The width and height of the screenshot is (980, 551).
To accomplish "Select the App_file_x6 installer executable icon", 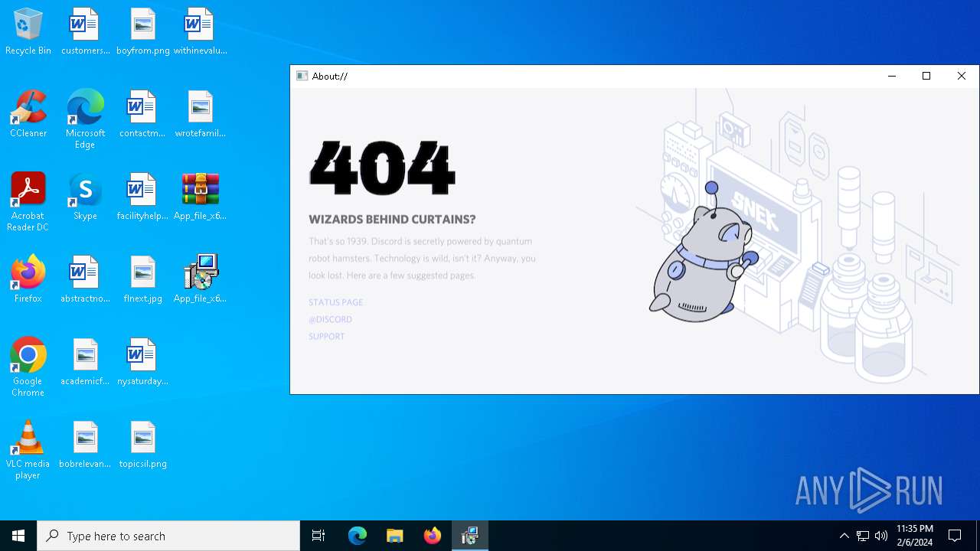I will [x=200, y=280].
